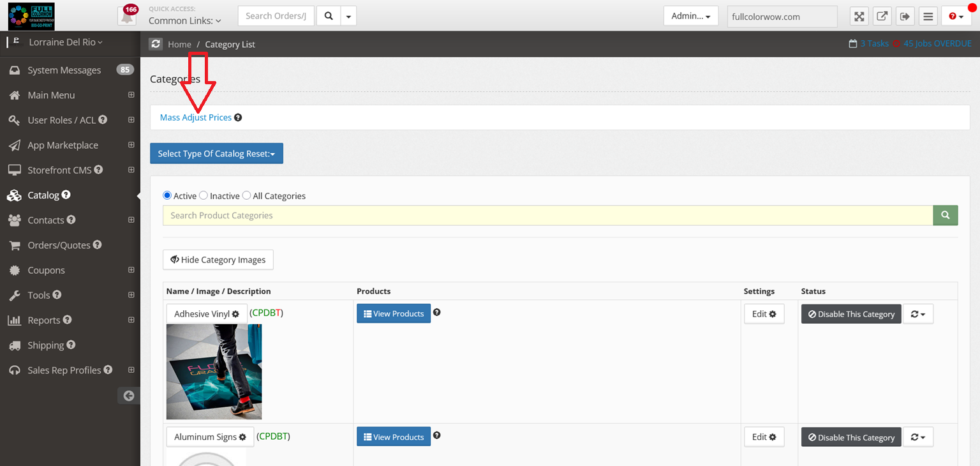Open Orders/Quotes in the sidebar
The height and width of the screenshot is (466, 980).
click(x=59, y=245)
